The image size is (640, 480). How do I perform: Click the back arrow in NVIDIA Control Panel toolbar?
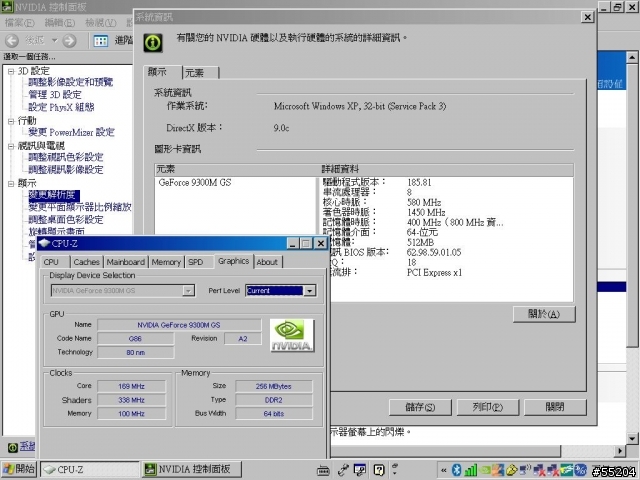tap(11, 40)
